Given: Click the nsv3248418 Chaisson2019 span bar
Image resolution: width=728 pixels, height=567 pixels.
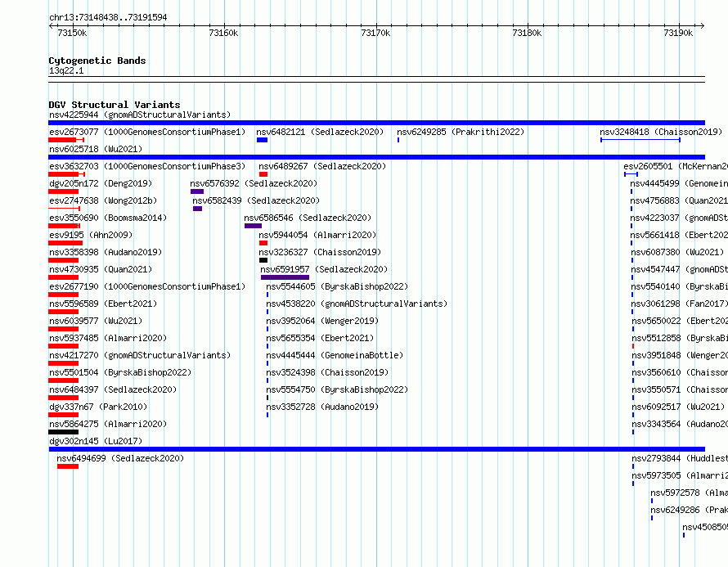Looking at the screenshot, I should click(x=640, y=140).
